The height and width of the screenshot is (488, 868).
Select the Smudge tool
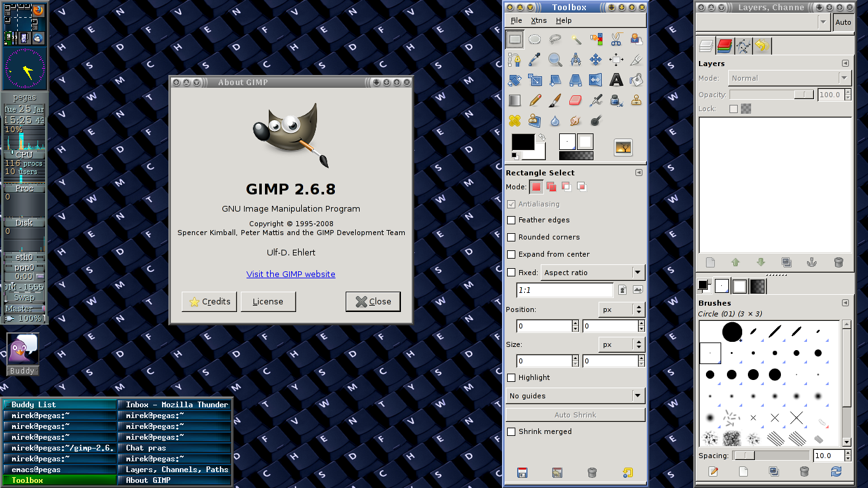click(x=576, y=121)
